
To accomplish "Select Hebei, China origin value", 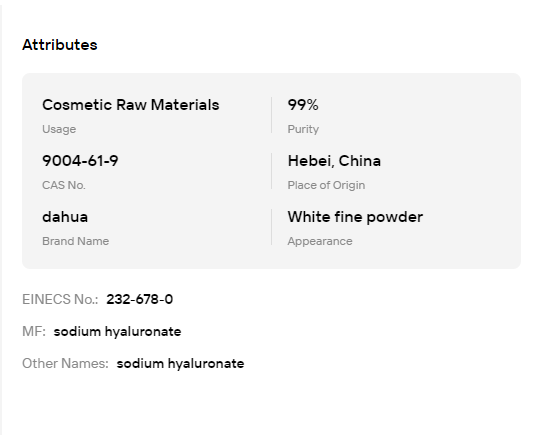I will tap(334, 161).
